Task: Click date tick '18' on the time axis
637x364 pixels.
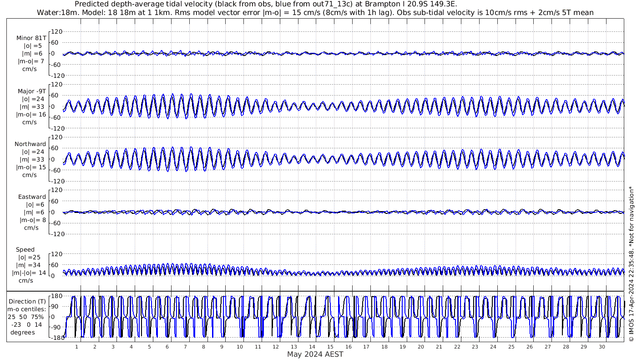Action: pyautogui.click(x=384, y=347)
